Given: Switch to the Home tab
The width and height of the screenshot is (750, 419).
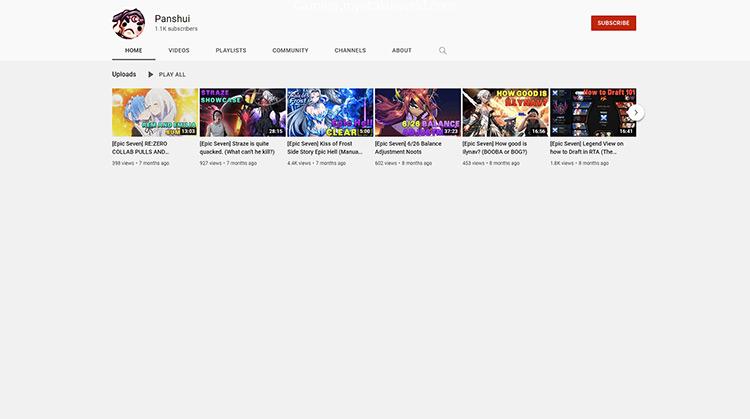Looking at the screenshot, I should pos(133,50).
